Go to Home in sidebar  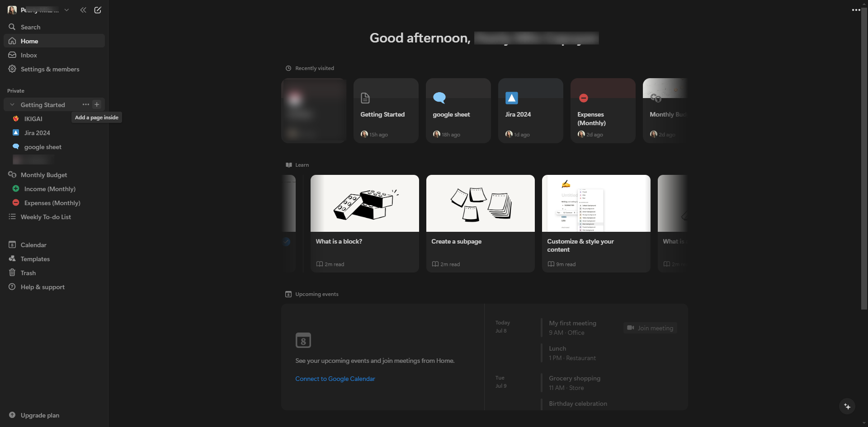[54, 41]
